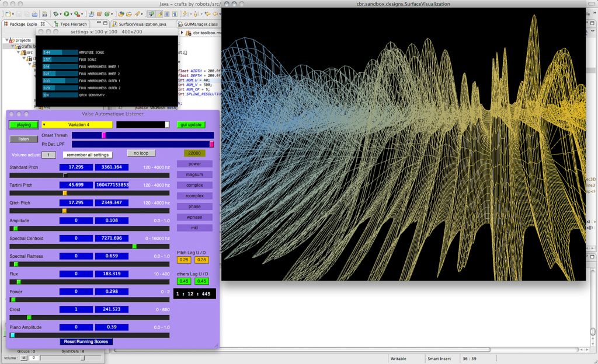This screenshot has width=598, height=364.
Task: Click the New file wizard icon in Eclipse toolbar
Action: point(8,14)
